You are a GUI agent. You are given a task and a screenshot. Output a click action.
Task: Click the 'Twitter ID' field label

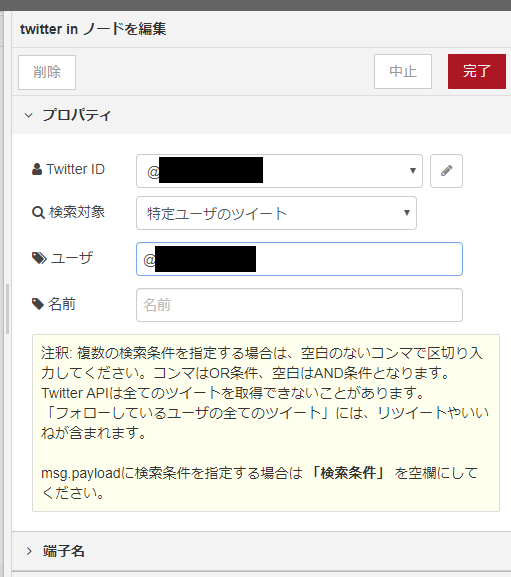click(x=76, y=169)
